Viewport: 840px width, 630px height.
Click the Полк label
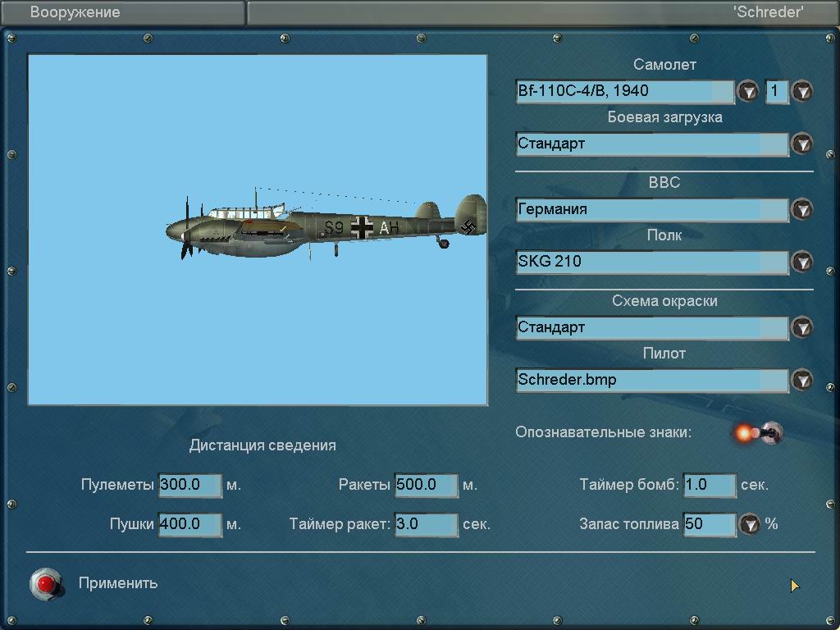[664, 235]
